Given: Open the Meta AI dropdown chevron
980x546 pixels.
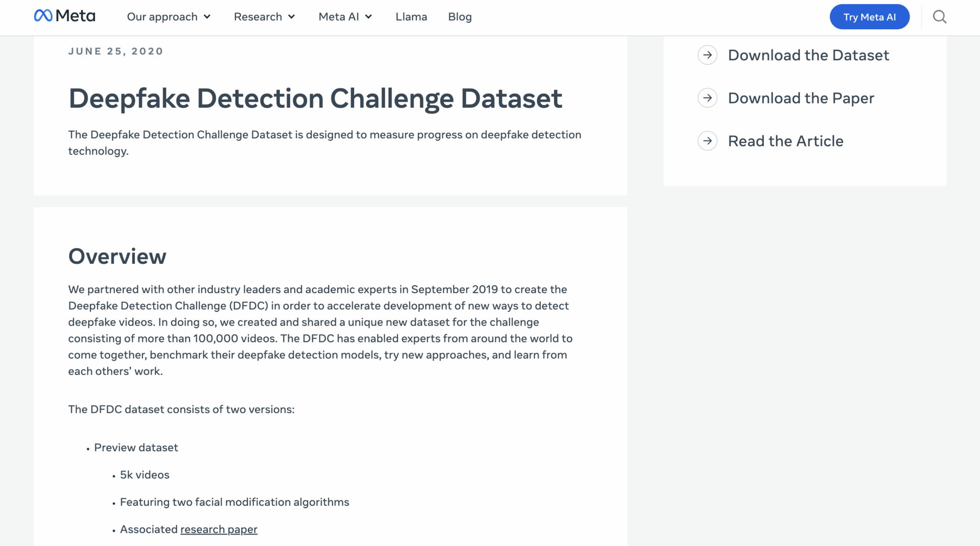Looking at the screenshot, I should [x=368, y=17].
